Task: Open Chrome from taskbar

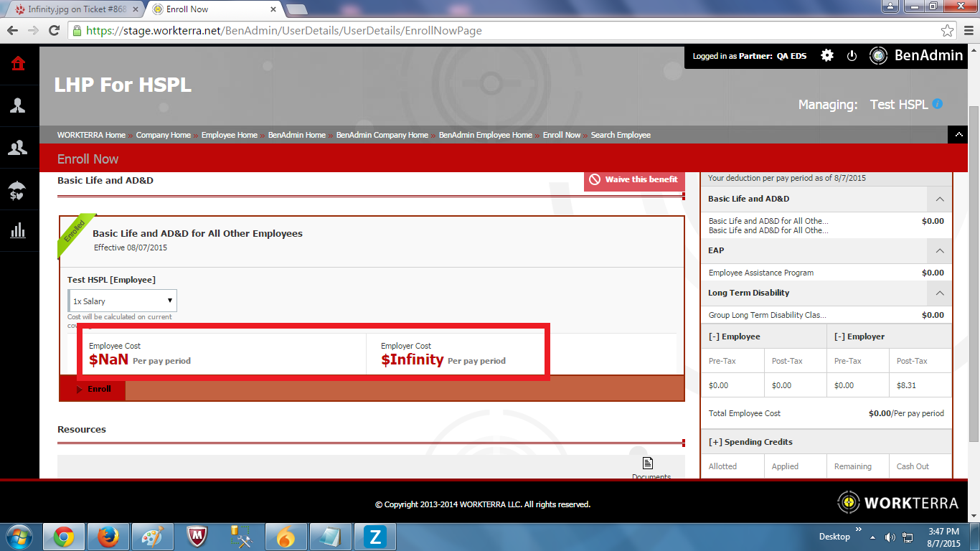Action: click(x=63, y=537)
